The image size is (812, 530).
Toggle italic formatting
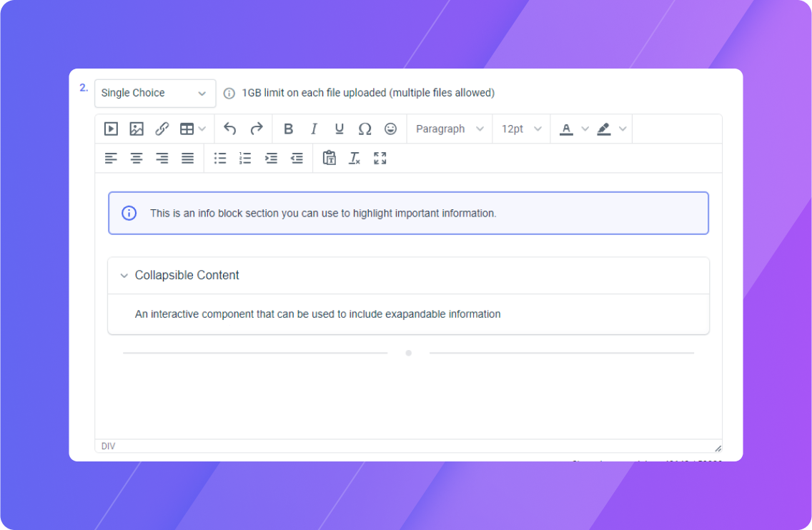pyautogui.click(x=314, y=129)
